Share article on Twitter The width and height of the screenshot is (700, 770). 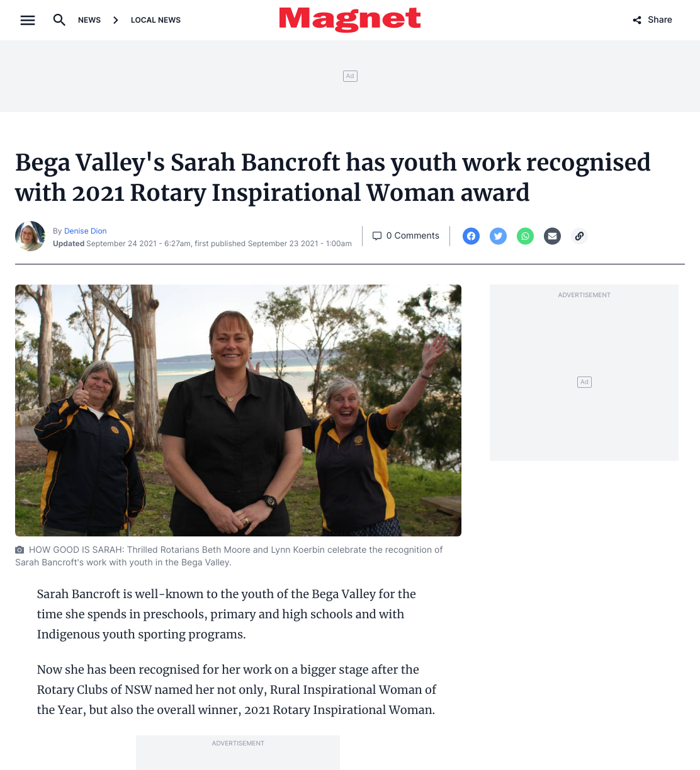coord(498,236)
